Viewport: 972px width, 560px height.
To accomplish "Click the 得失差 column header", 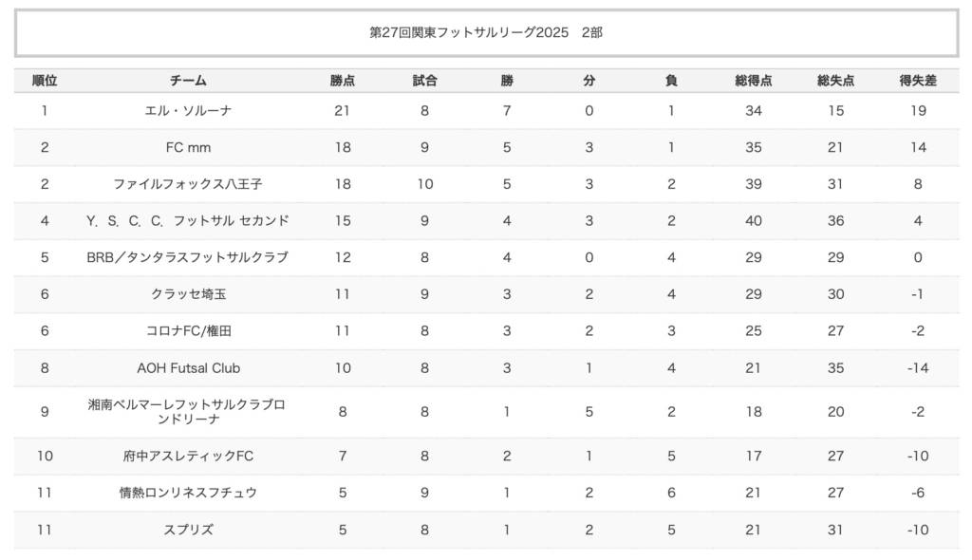I will (x=917, y=81).
